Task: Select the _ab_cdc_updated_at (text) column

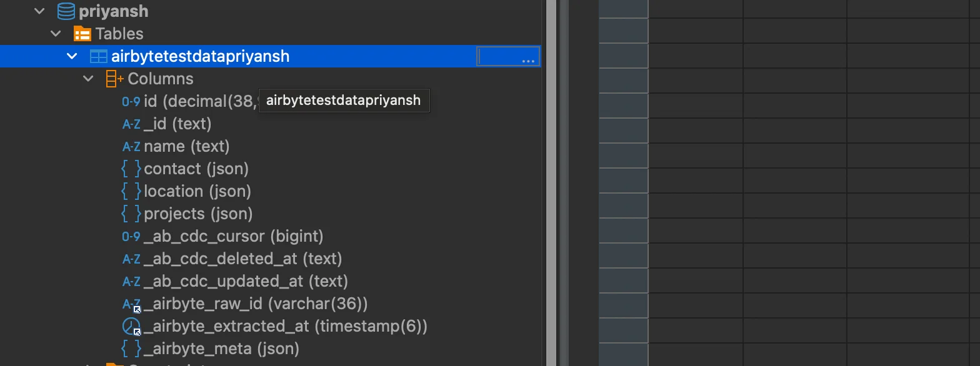Action: pyautogui.click(x=246, y=281)
